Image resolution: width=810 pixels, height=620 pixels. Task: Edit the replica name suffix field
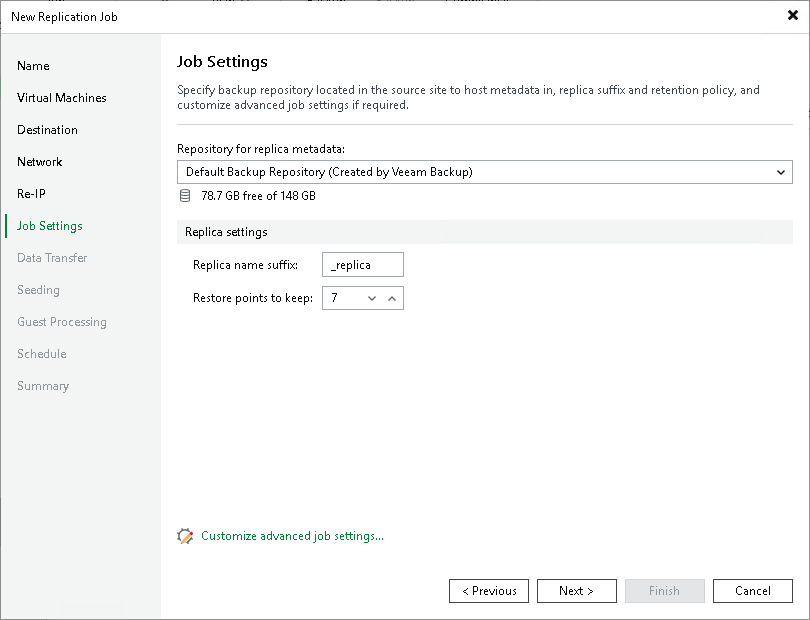click(x=363, y=264)
